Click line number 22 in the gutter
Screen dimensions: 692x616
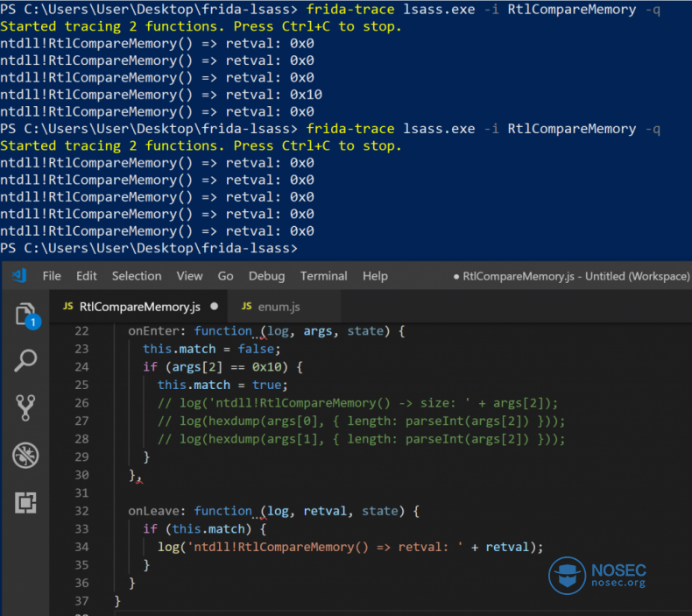click(81, 331)
